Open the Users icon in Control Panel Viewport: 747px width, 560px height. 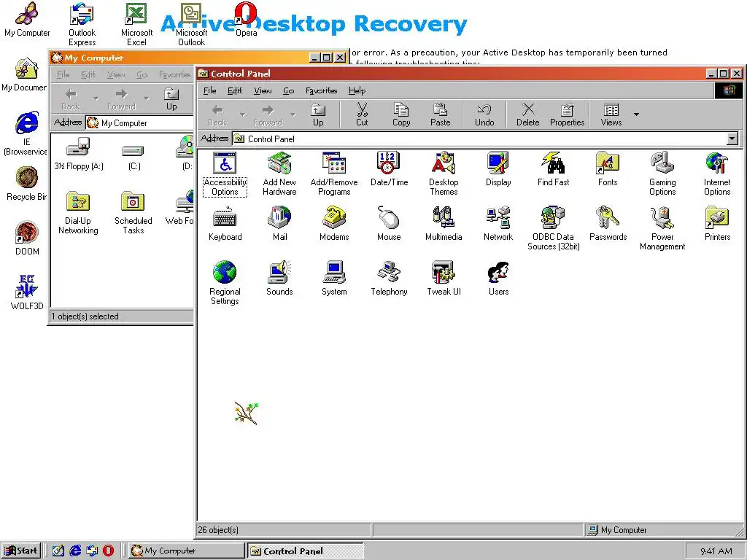click(498, 279)
